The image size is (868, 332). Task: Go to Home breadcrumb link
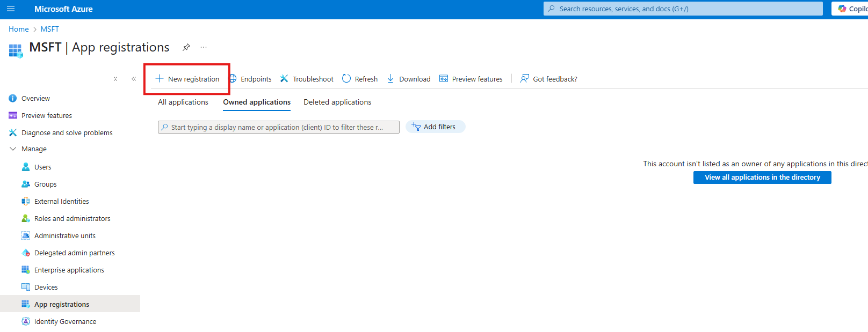pos(18,29)
